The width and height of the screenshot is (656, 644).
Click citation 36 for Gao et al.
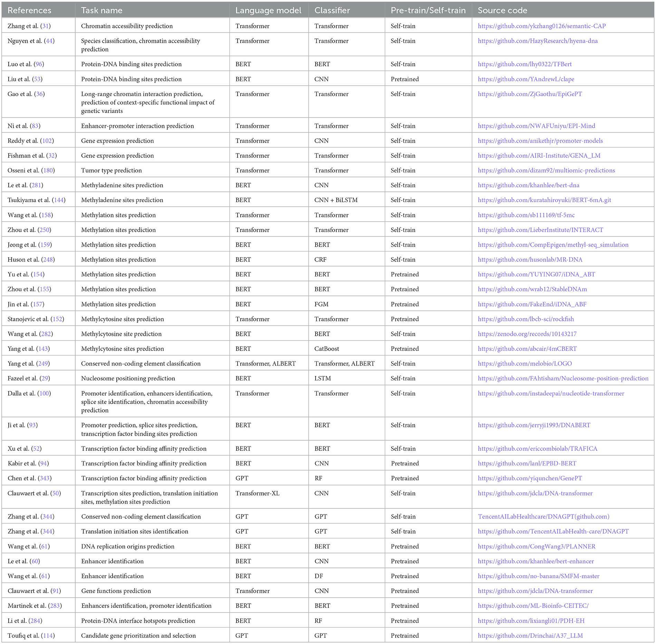coord(39,94)
